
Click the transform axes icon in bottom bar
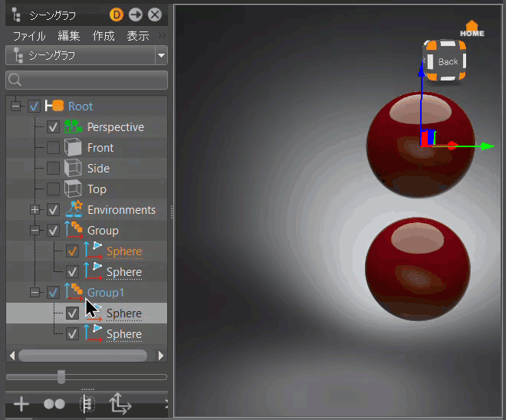tap(120, 404)
